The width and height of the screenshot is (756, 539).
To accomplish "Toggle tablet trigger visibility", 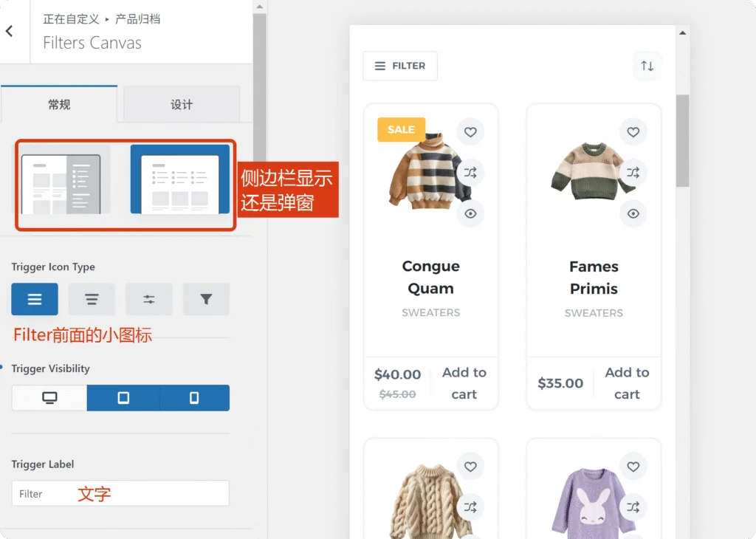I will click(x=123, y=398).
